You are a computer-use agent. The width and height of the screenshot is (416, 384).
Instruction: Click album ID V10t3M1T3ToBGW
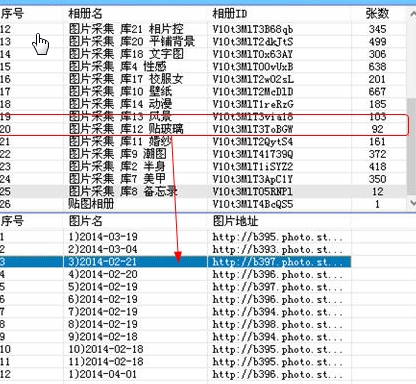coord(253,129)
